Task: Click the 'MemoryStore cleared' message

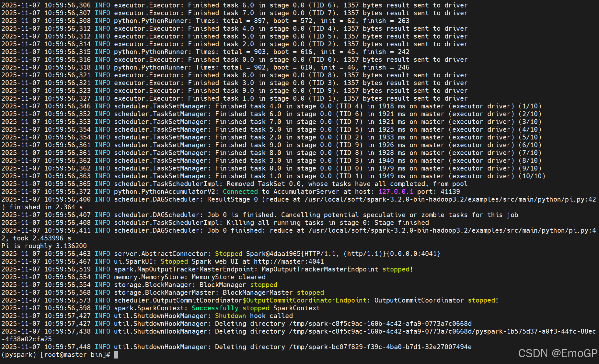Action: [x=229, y=277]
